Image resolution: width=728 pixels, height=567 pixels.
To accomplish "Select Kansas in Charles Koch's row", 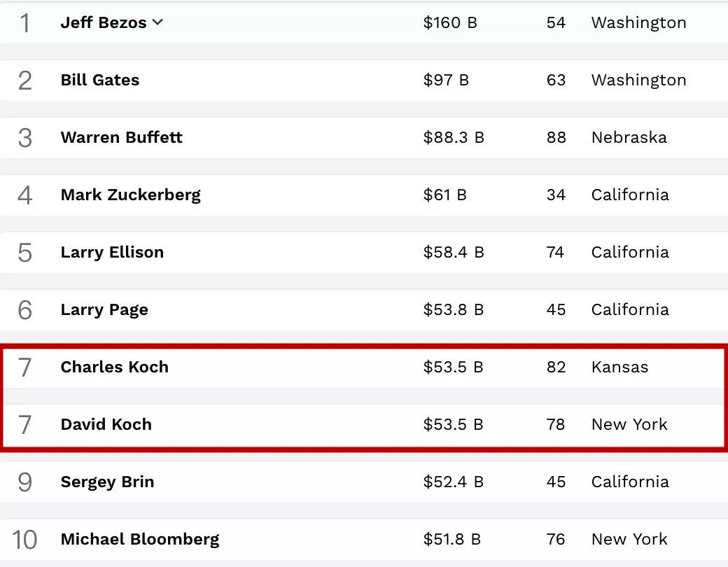I will [619, 367].
